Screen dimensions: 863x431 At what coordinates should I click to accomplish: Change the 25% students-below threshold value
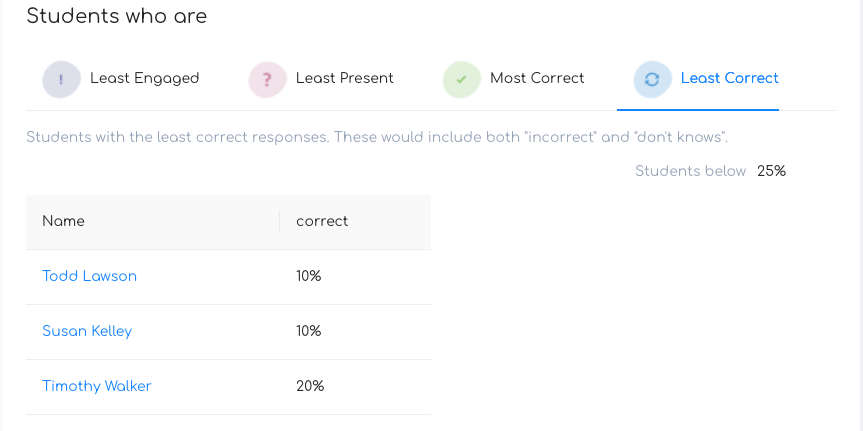coord(771,171)
